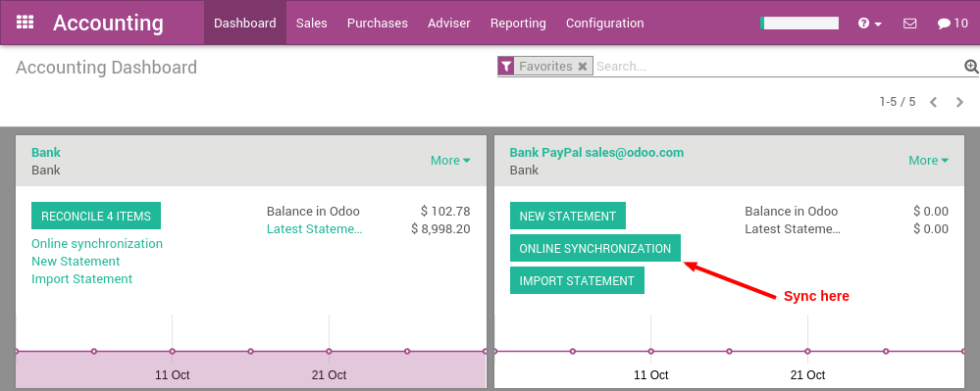The image size is (980, 391).
Task: Open the Configuration menu
Action: [605, 24]
